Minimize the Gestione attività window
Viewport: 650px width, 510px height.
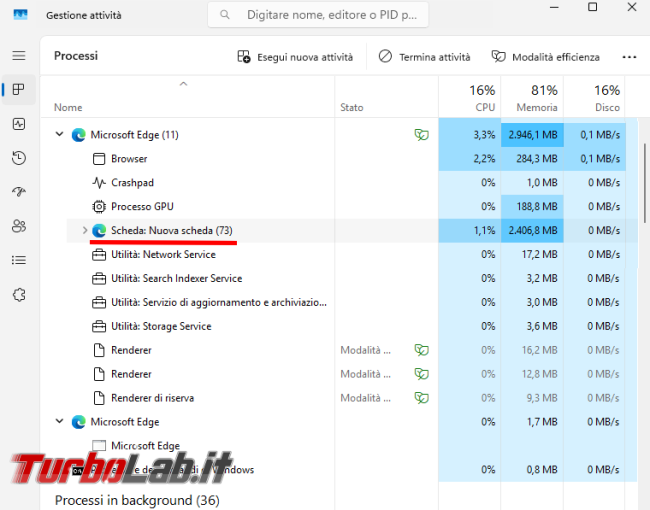[x=554, y=7]
